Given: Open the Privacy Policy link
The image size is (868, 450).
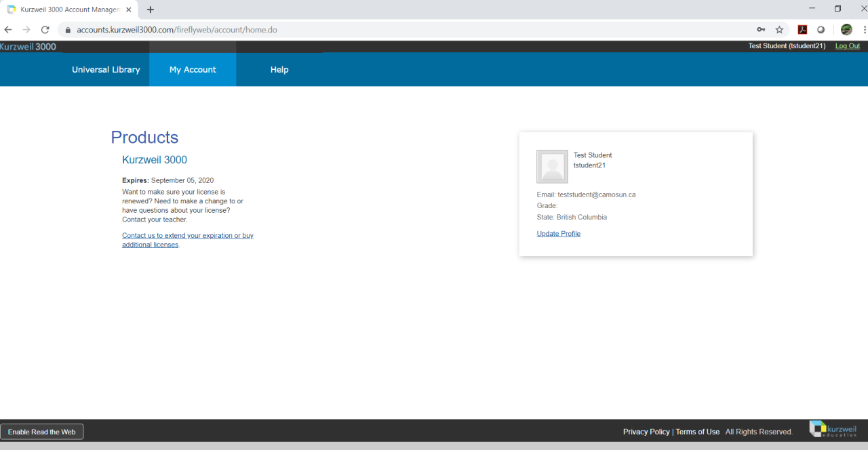Looking at the screenshot, I should click(646, 432).
